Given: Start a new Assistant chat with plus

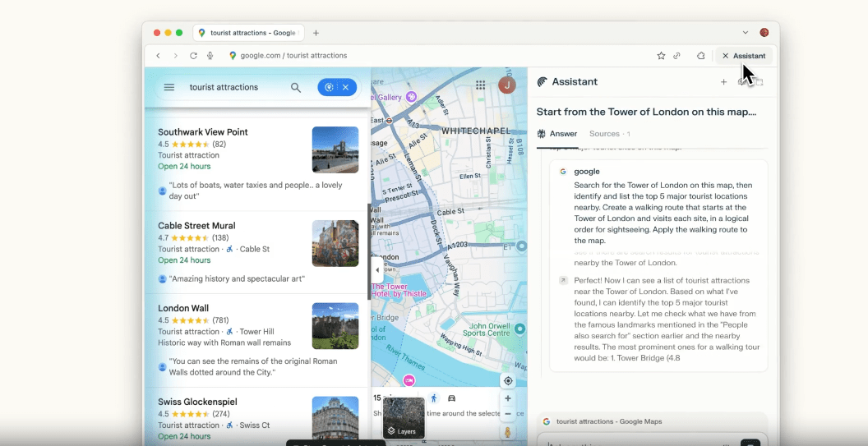Looking at the screenshot, I should 723,82.
